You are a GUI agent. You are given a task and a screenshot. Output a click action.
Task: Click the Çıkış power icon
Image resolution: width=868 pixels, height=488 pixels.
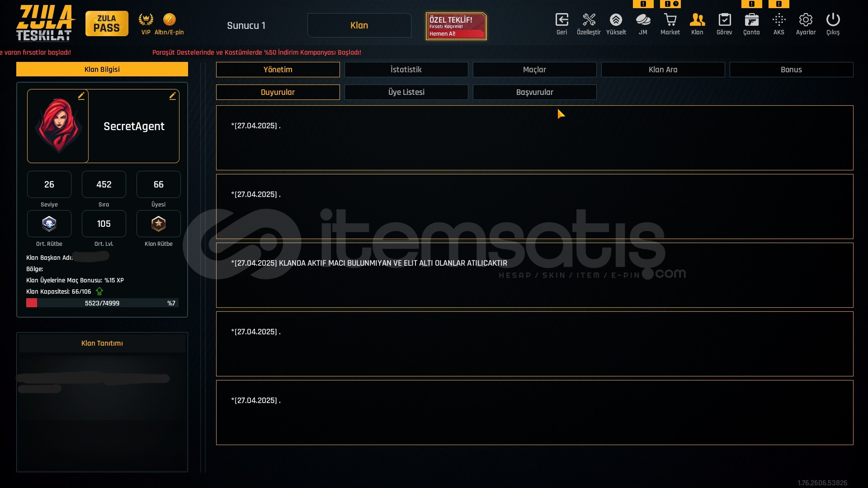pos(833,20)
